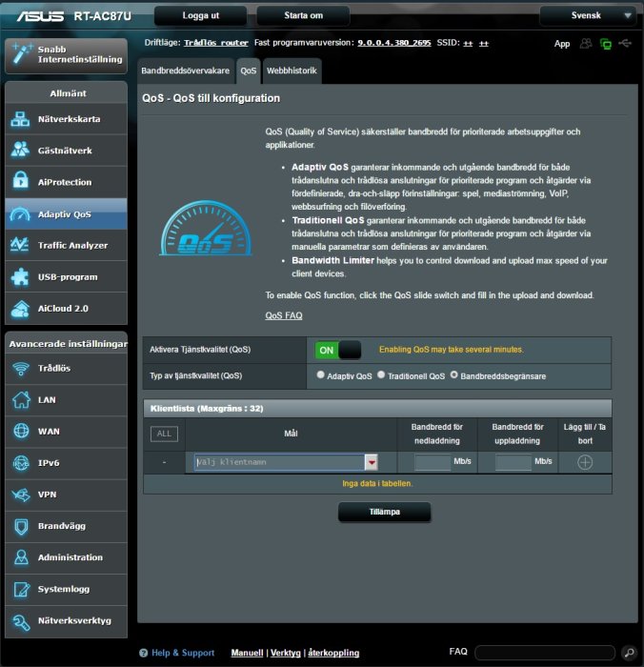Viewport: 644px width, 667px height.
Task: Click the FAQ search magnifier icon
Action: pos(629,652)
